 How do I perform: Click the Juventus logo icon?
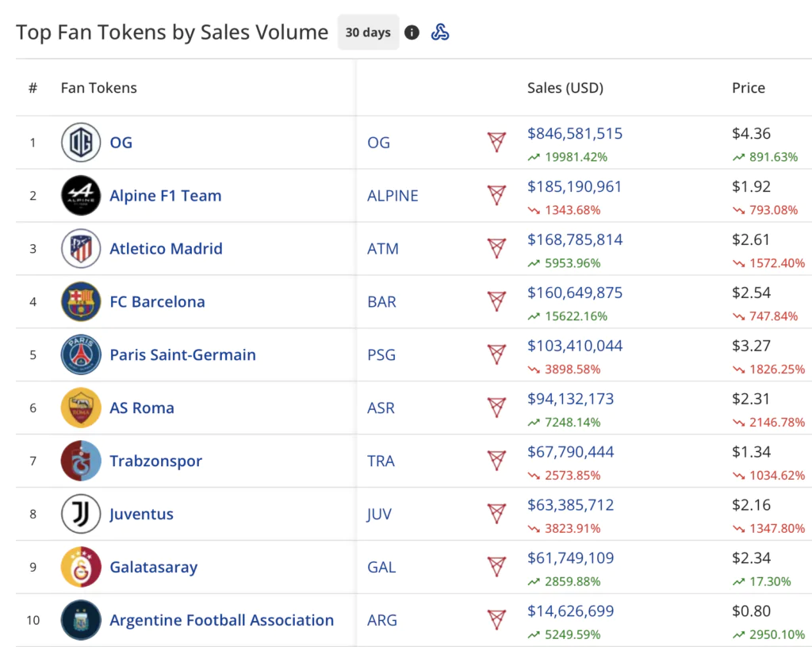(81, 514)
